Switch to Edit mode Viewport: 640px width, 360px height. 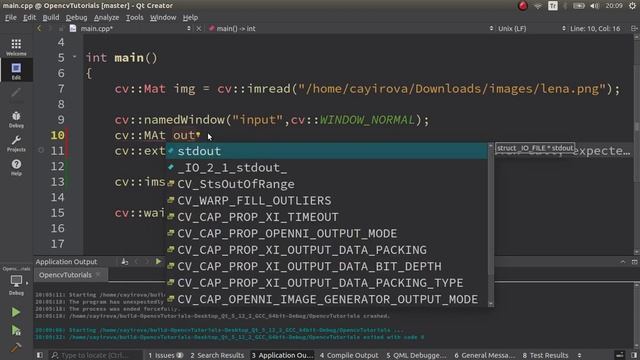click(x=16, y=70)
